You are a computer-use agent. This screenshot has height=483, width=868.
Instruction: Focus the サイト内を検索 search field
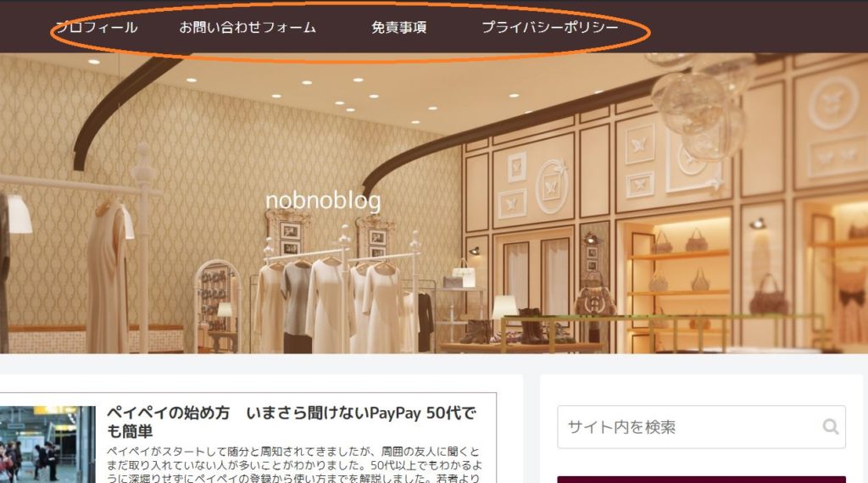click(701, 426)
